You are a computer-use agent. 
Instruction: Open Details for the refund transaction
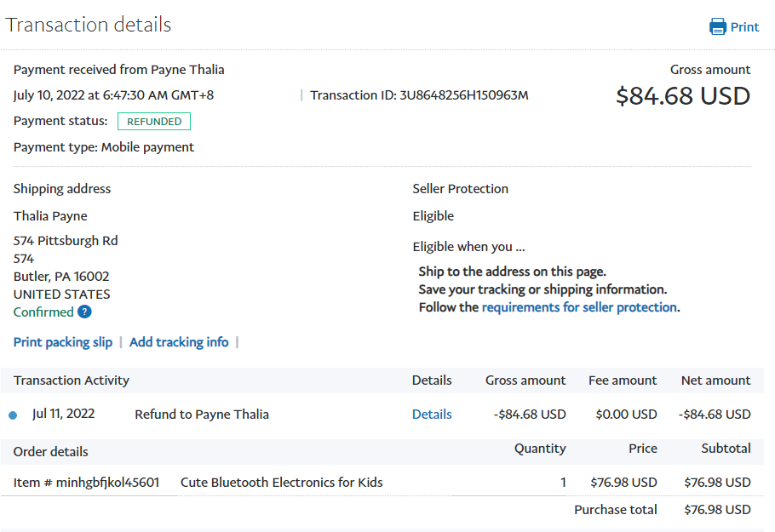click(432, 415)
